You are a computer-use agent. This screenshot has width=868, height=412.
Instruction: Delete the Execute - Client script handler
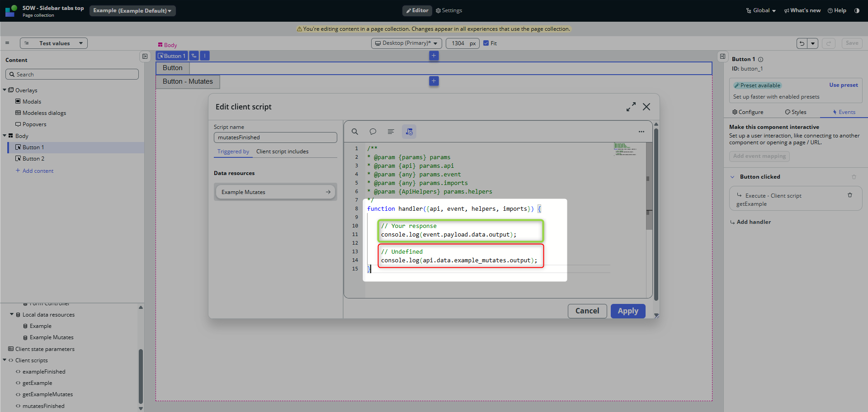click(850, 195)
